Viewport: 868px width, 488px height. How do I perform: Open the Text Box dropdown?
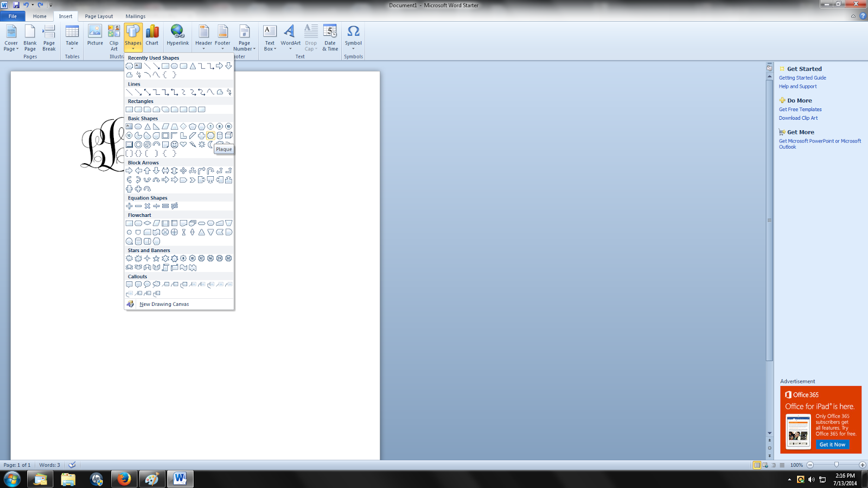pyautogui.click(x=270, y=38)
